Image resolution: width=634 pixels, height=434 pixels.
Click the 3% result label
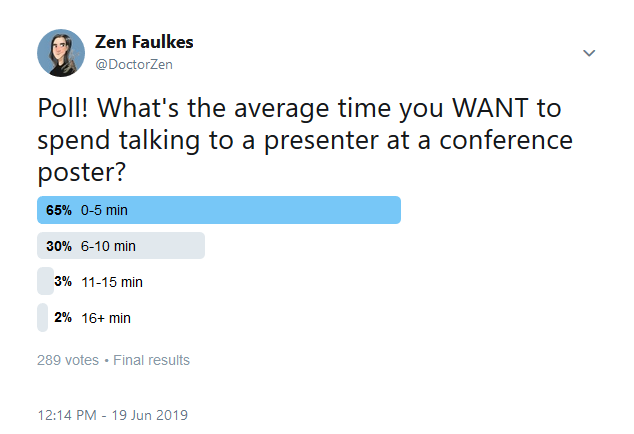pos(63,282)
